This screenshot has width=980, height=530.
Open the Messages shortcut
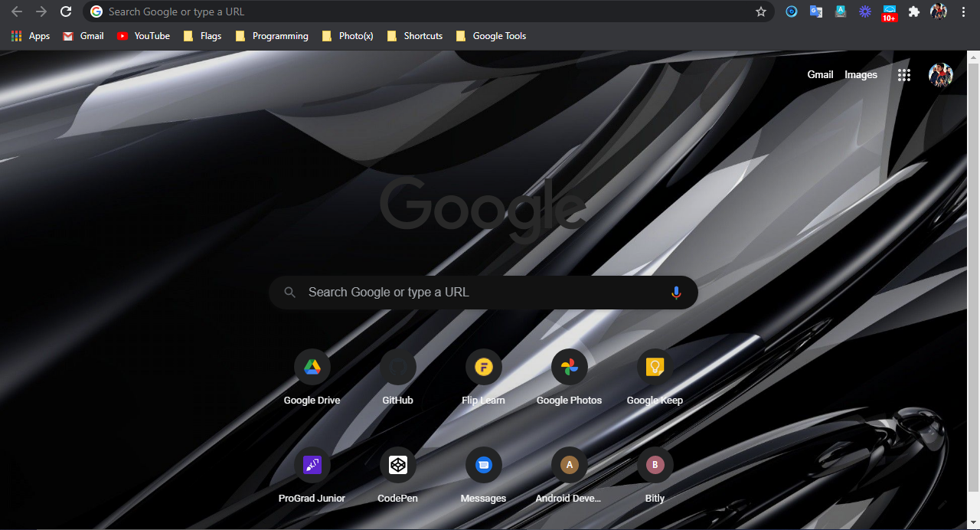point(483,475)
